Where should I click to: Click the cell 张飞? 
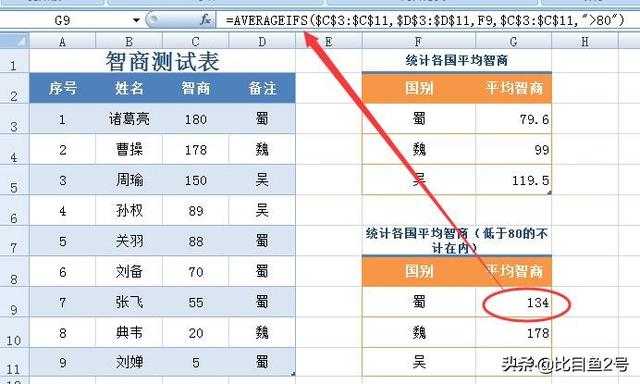[x=129, y=302]
